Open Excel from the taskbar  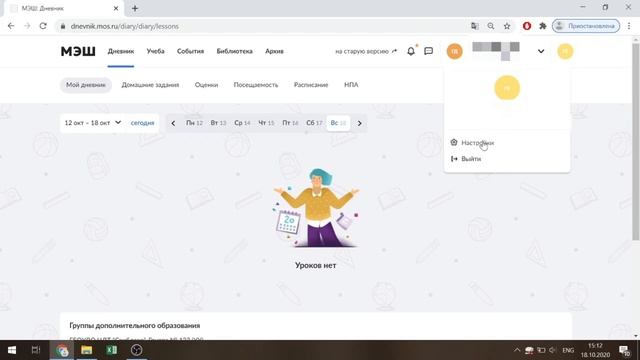click(x=111, y=350)
